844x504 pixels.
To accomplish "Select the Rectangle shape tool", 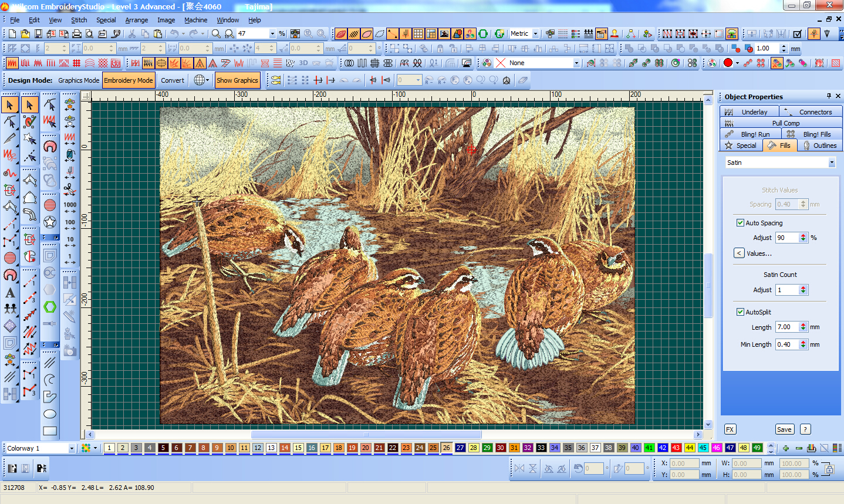I will [x=50, y=431].
